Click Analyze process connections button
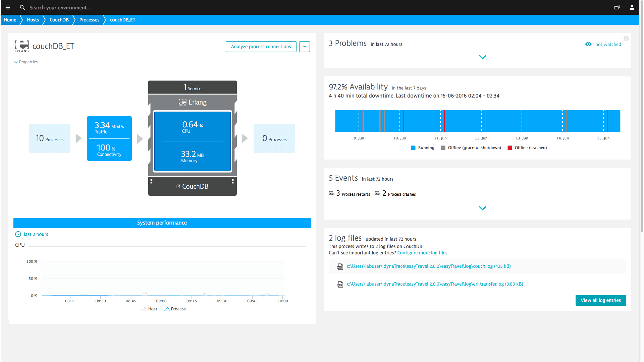The width and height of the screenshot is (644, 362). 261,47
